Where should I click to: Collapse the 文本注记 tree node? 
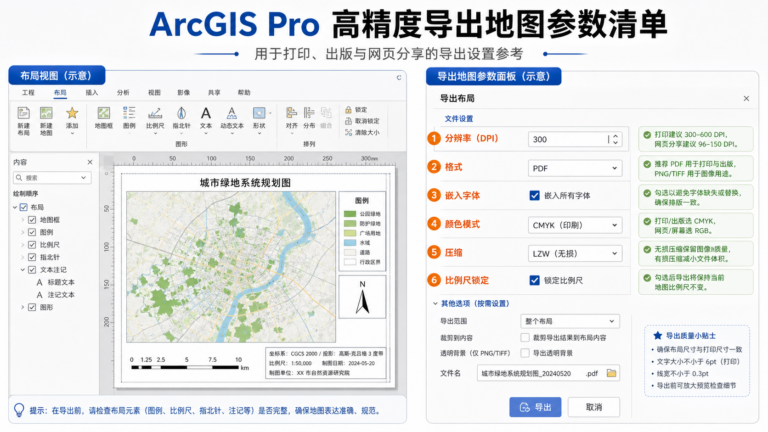coord(23,270)
